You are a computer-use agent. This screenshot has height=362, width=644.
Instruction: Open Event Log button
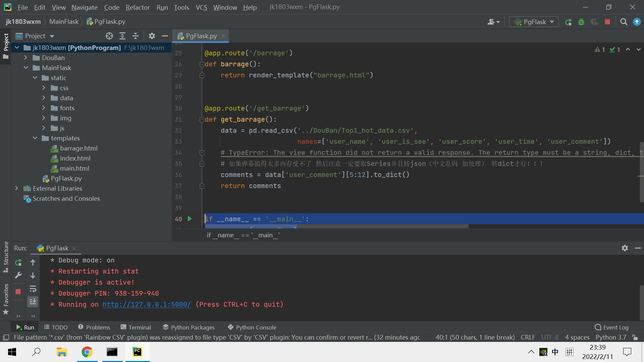pyautogui.click(x=611, y=327)
